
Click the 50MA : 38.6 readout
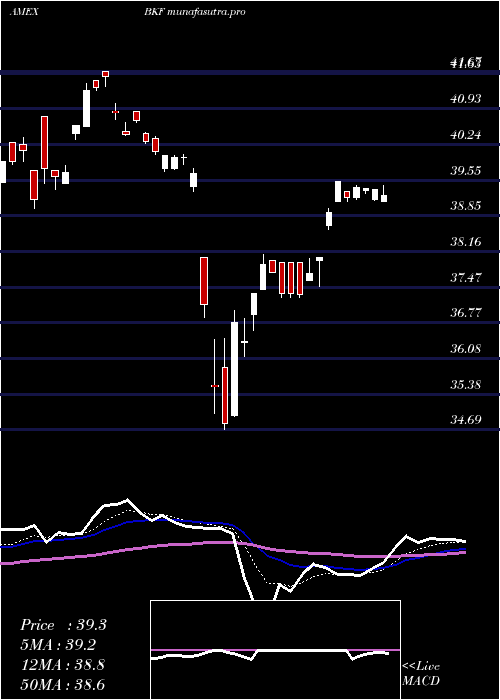(x=62, y=685)
